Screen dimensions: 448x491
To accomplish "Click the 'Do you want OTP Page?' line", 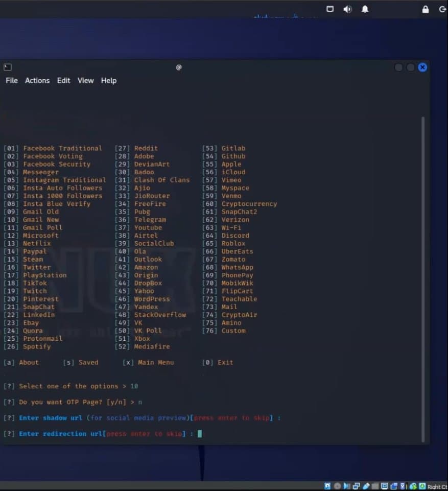I will pos(73,402).
